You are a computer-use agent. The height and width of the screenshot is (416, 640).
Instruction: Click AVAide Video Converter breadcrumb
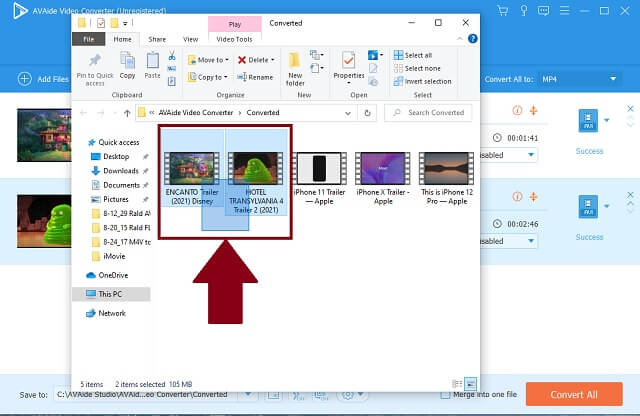click(196, 113)
